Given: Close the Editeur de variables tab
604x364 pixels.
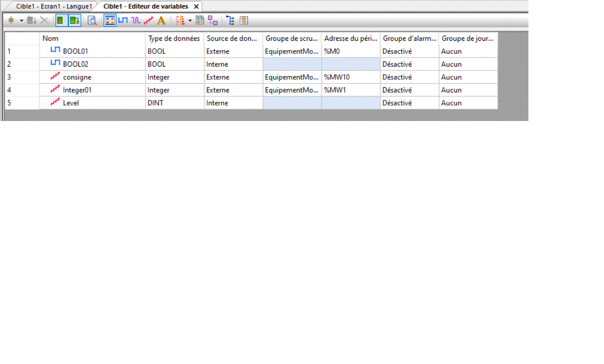Looking at the screenshot, I should coord(196,7).
